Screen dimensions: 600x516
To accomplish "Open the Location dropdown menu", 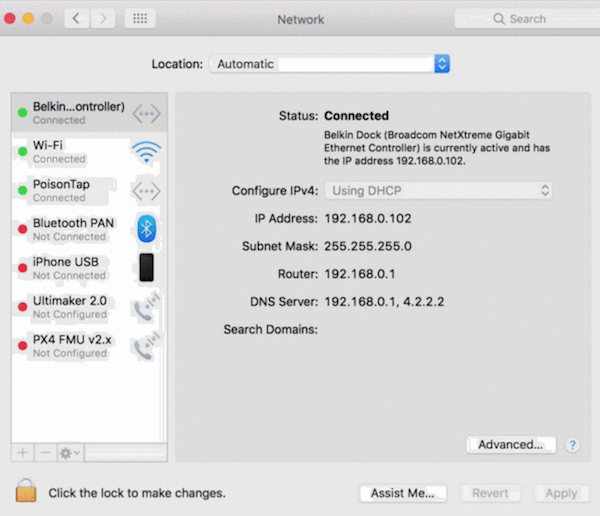I will click(330, 64).
